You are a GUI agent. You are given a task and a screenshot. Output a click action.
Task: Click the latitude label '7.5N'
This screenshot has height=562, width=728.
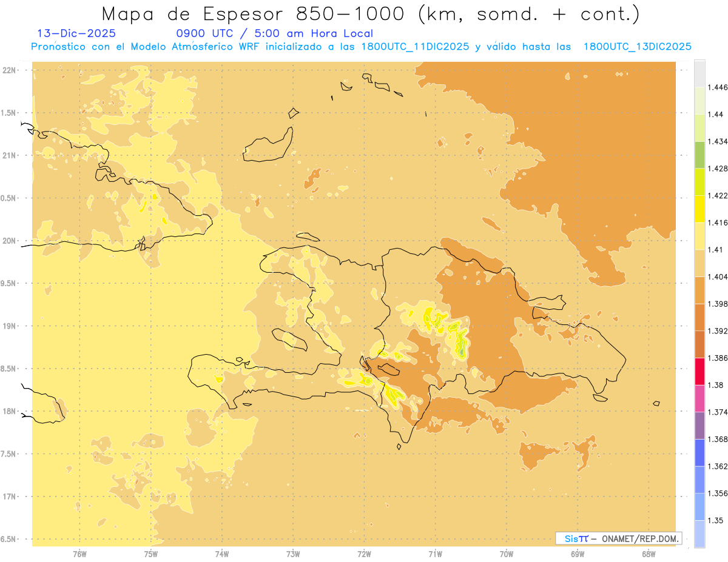(8, 453)
